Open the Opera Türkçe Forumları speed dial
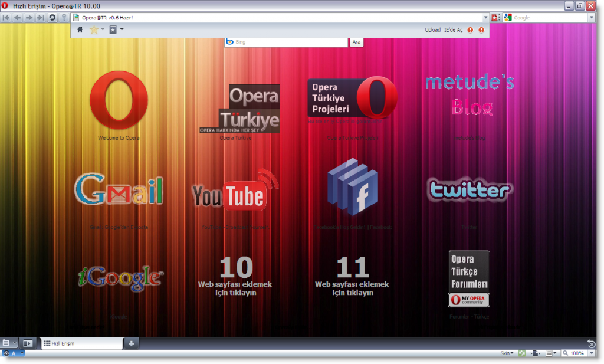 click(469, 279)
